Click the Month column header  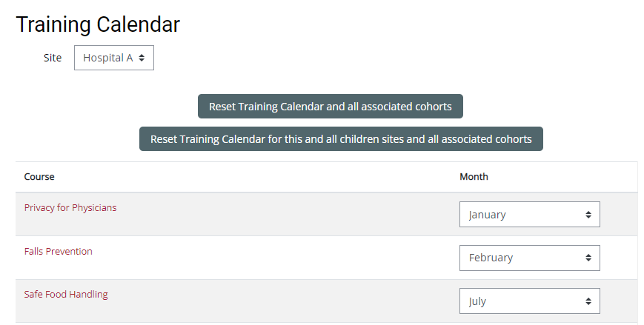point(474,177)
